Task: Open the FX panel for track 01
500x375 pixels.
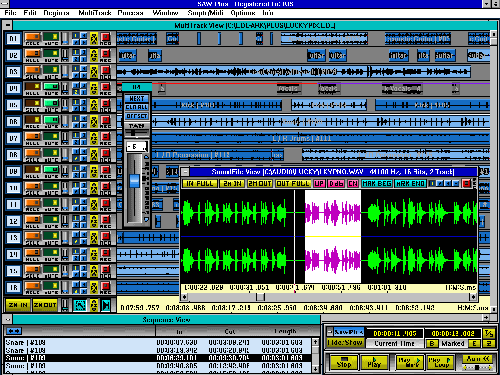Action: [94, 39]
